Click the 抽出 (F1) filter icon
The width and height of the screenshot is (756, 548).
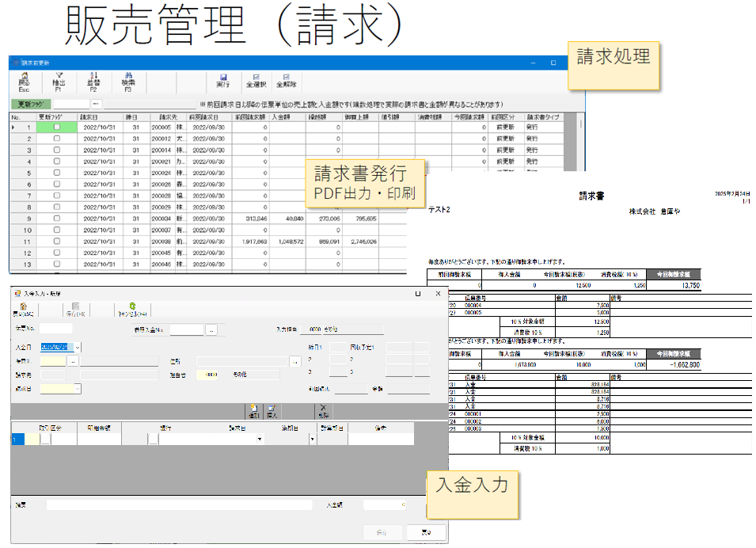click(58, 81)
